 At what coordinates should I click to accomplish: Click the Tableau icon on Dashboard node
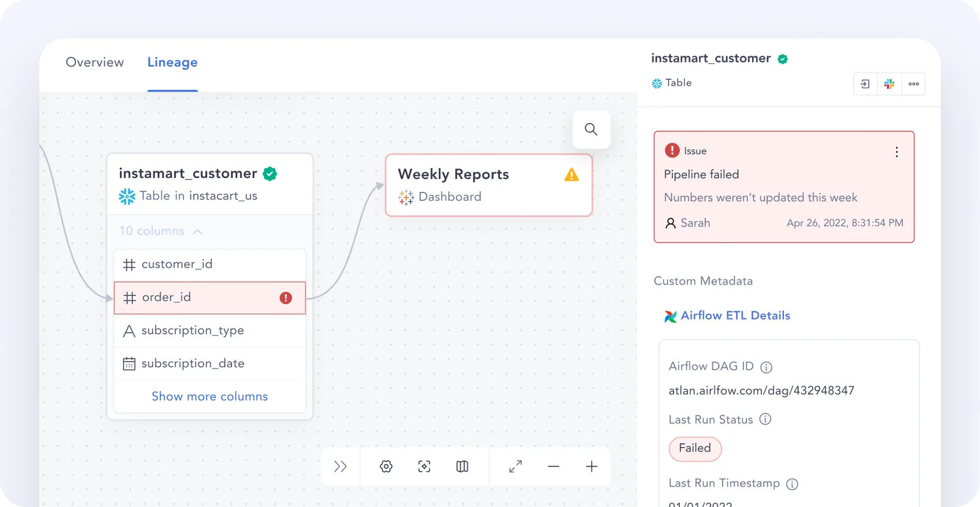[406, 197]
